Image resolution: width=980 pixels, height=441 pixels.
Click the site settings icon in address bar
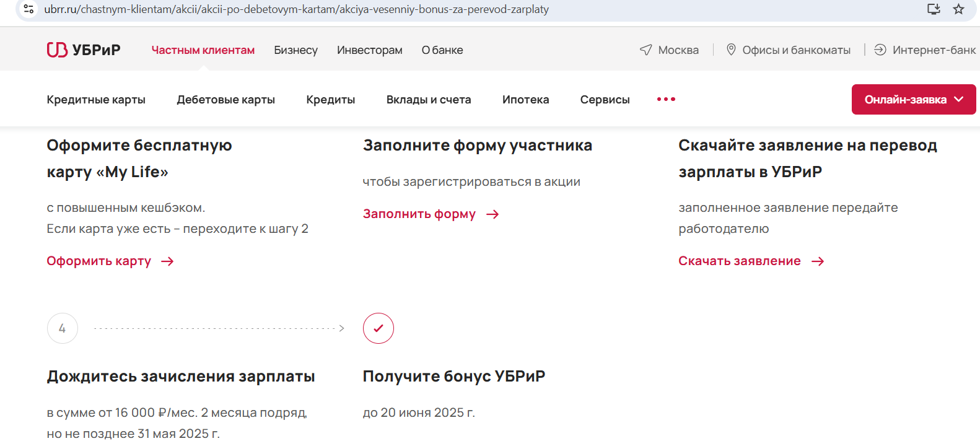click(x=28, y=9)
